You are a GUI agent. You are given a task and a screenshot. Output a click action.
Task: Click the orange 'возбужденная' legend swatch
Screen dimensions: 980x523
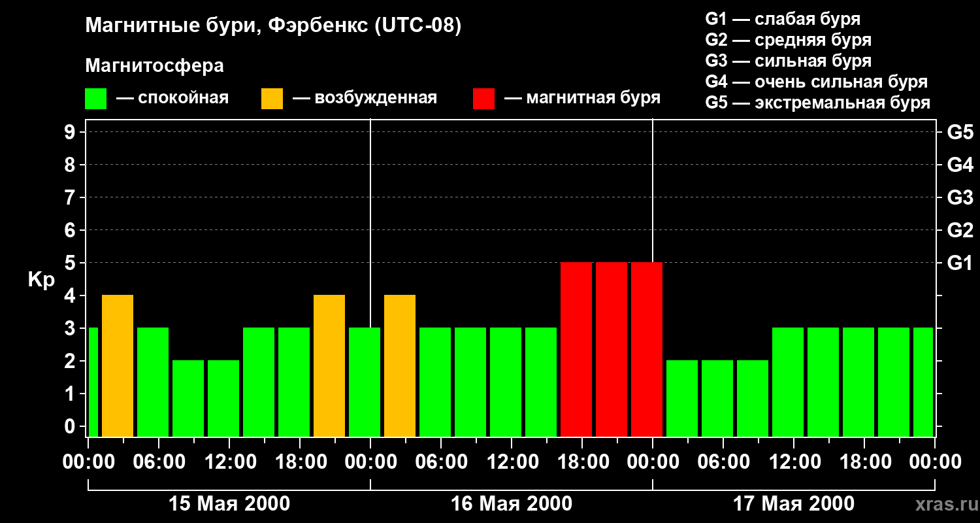click(x=272, y=99)
